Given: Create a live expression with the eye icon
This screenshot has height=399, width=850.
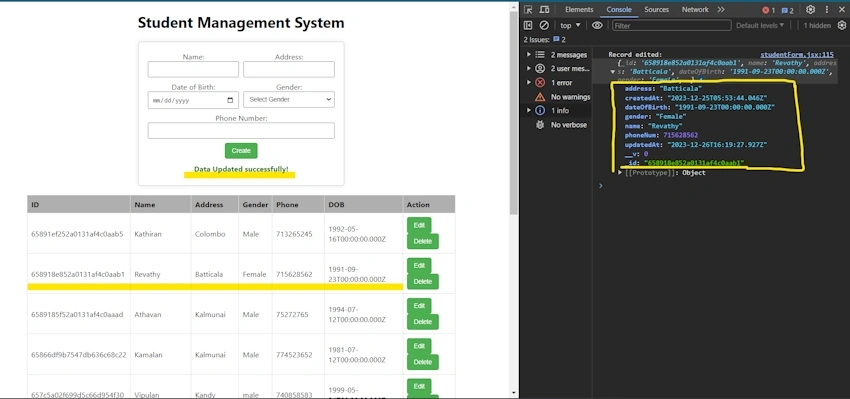Looking at the screenshot, I should 597,25.
